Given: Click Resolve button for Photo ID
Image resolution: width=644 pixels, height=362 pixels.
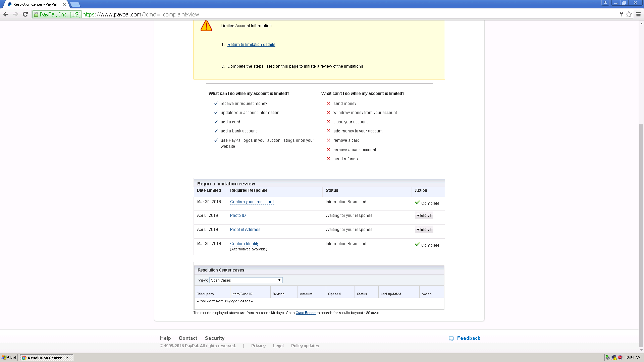Looking at the screenshot, I should (x=424, y=216).
